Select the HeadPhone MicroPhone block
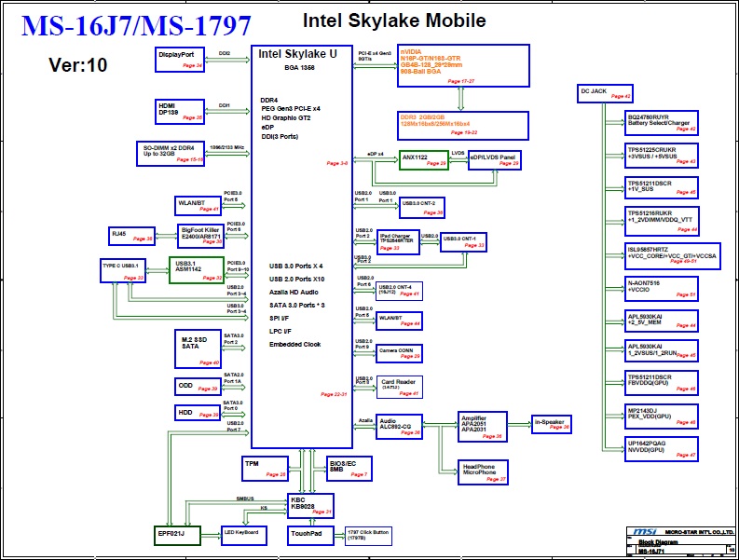This screenshot has width=739, height=560. coord(483,472)
